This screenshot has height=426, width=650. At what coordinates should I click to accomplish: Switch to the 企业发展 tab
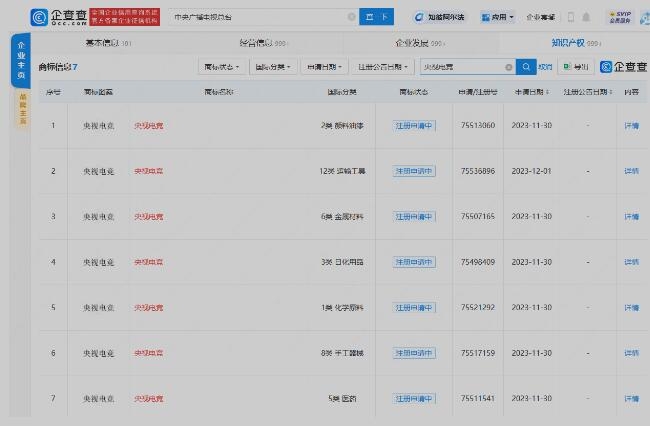pos(419,43)
